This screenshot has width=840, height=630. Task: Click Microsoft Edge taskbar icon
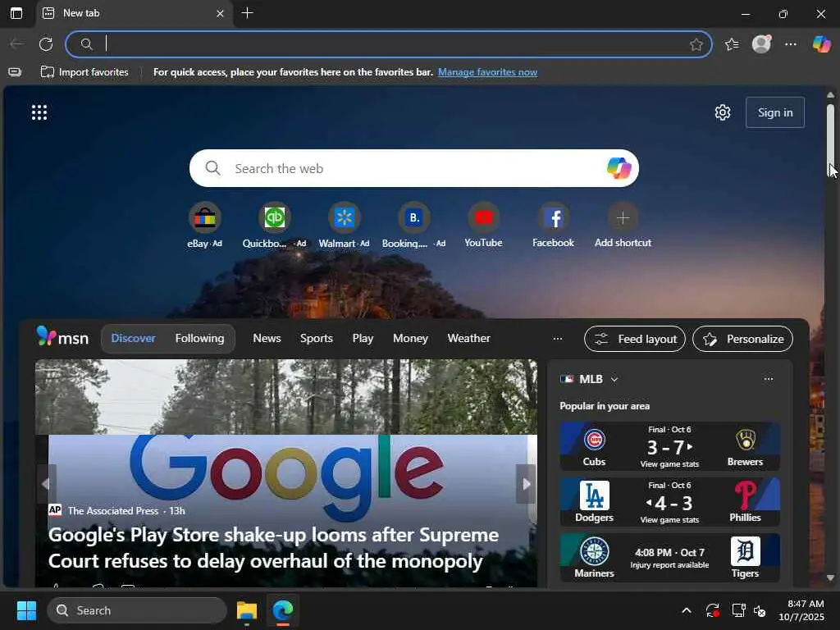[x=282, y=610]
